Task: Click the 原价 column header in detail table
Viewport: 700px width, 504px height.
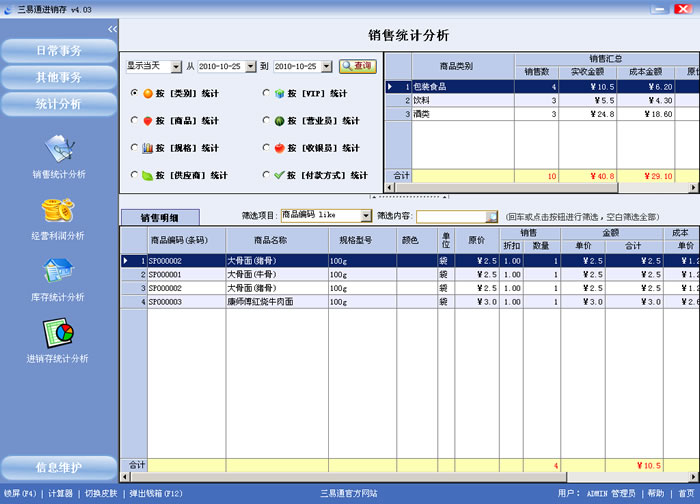Action: [x=477, y=240]
